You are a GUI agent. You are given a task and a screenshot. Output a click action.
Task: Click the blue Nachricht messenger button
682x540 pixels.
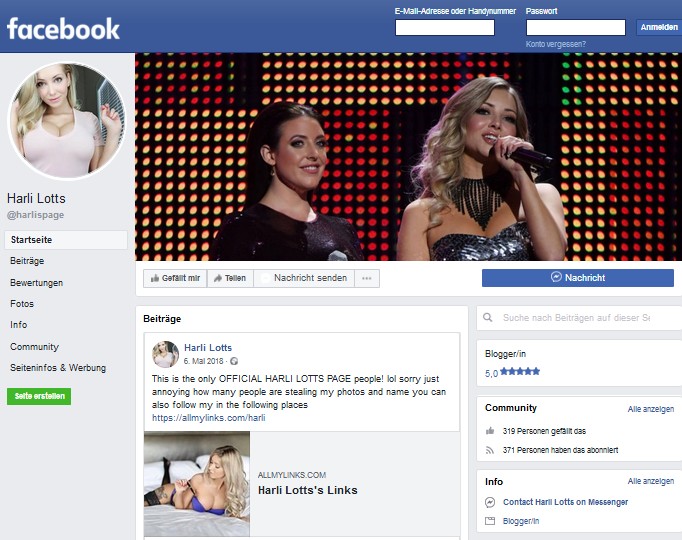click(578, 277)
